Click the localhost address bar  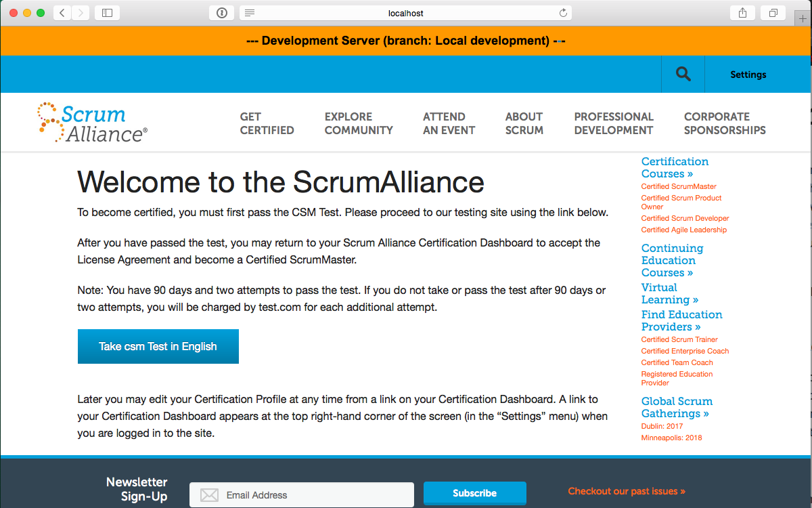(x=406, y=13)
